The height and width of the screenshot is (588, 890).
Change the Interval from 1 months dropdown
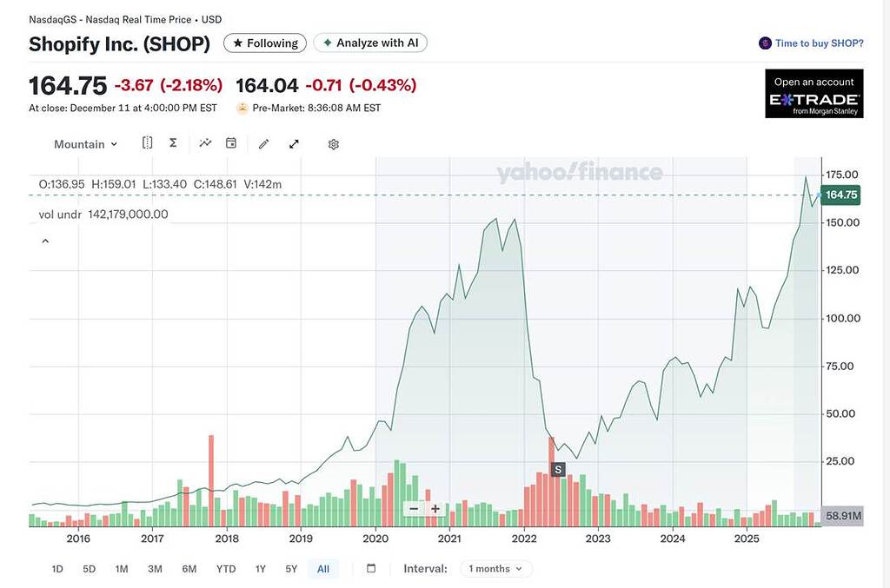(x=495, y=568)
